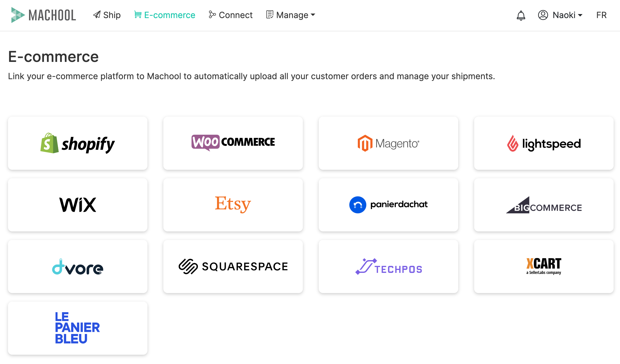Click the Machool logo

coord(44,15)
